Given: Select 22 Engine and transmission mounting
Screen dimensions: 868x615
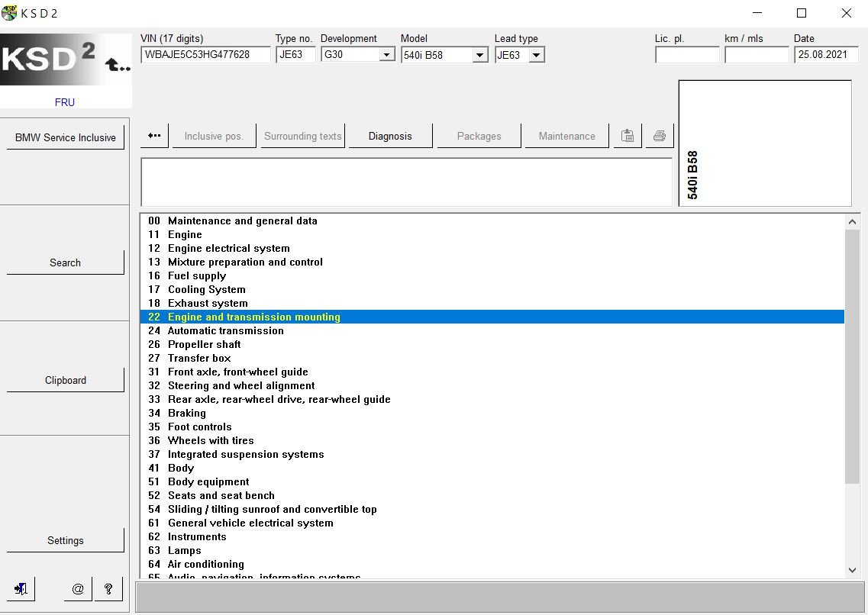Looking at the screenshot, I should 492,317.
